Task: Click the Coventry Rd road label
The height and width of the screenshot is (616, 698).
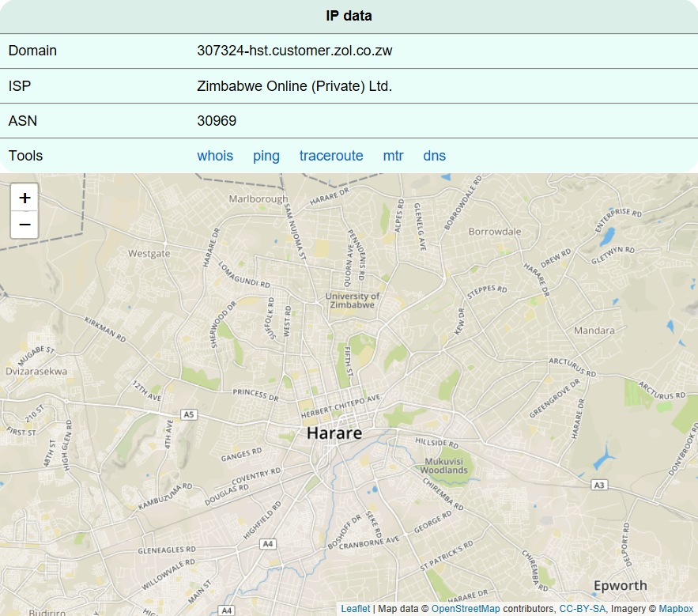Action: 256,476
